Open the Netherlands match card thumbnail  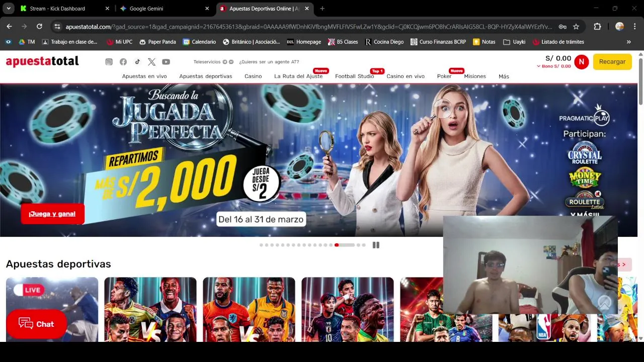249,309
